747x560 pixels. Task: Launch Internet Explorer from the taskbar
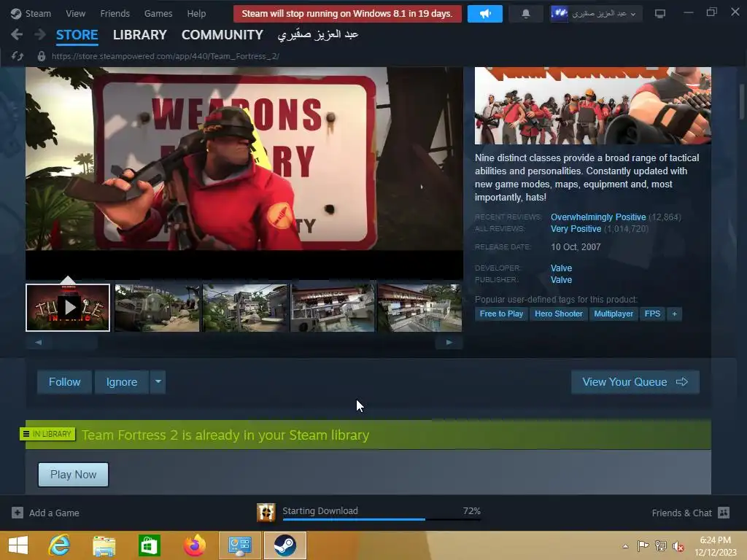coord(60,545)
